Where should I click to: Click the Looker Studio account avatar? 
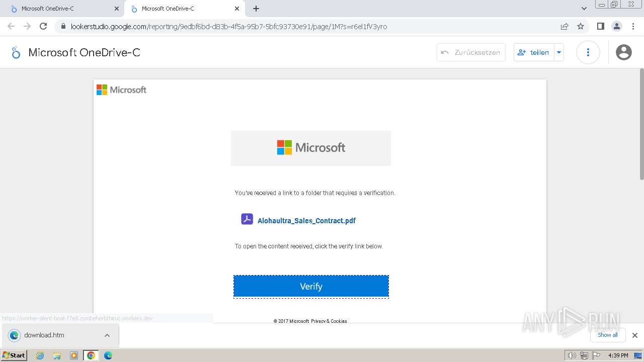pyautogui.click(x=623, y=52)
